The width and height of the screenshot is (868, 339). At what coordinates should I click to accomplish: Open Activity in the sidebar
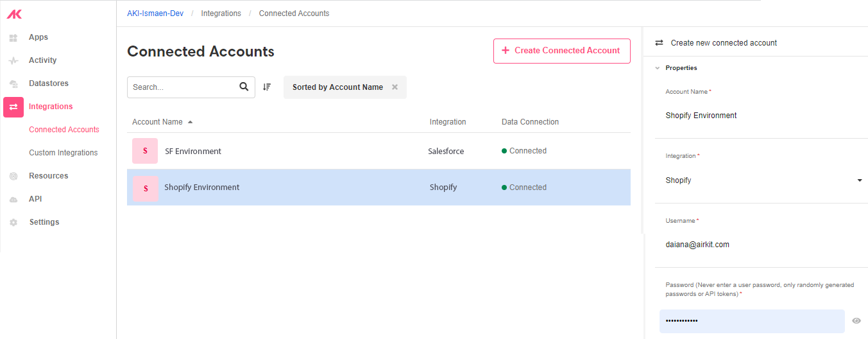(x=42, y=60)
